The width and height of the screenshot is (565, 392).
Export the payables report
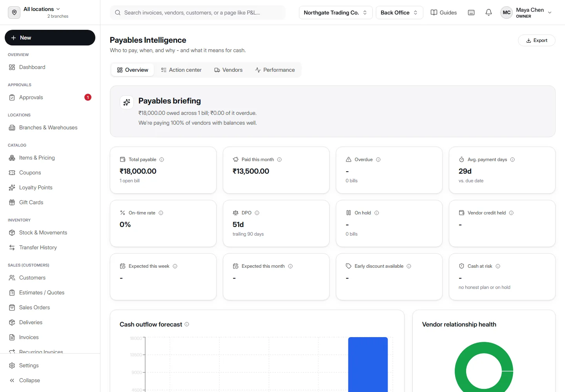coord(536,40)
